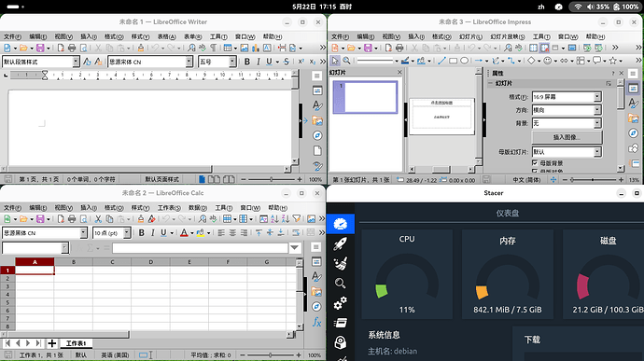Viewport: 644px width, 361px height.
Task: Open the 背景 background dropdown in Impress
Action: coord(597,123)
